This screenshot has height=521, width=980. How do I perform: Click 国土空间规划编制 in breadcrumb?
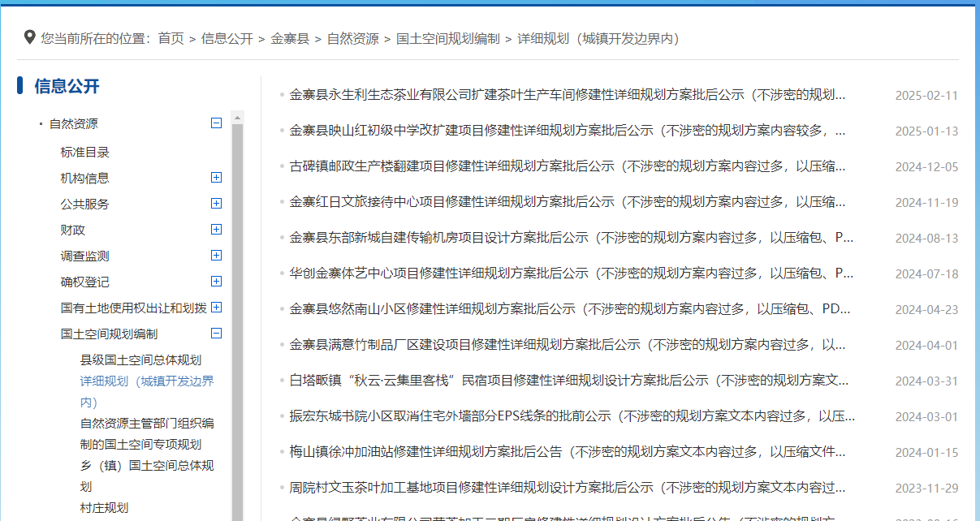tap(447, 38)
